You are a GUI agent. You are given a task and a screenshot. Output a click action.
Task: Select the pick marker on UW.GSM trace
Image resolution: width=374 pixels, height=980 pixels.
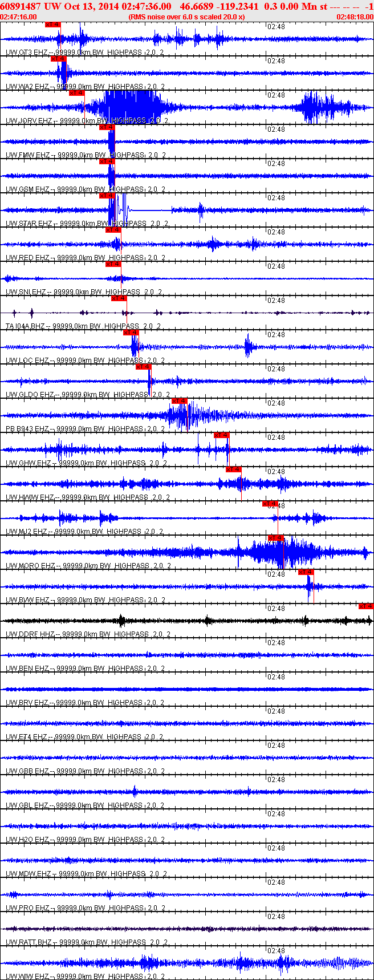(107, 161)
